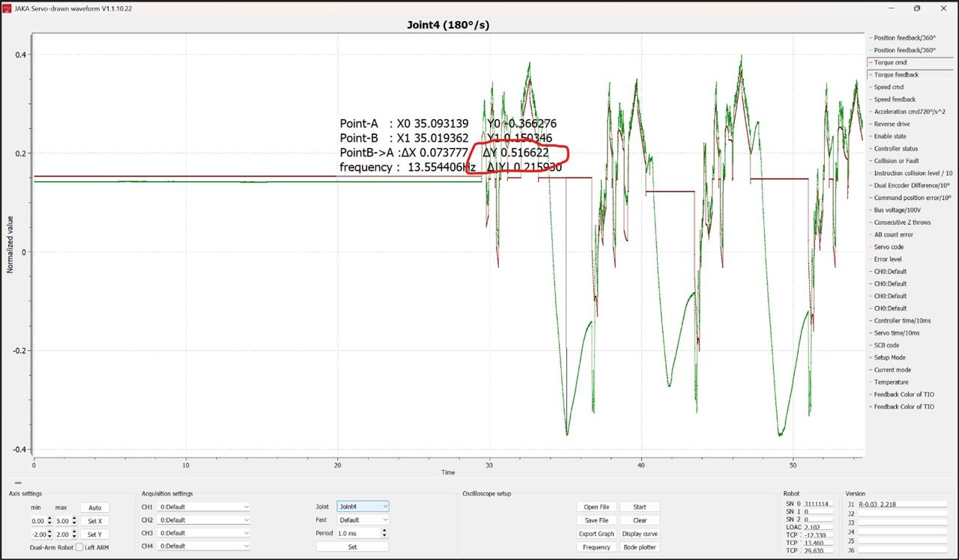Open the Joint selection dropdown

coord(363,507)
